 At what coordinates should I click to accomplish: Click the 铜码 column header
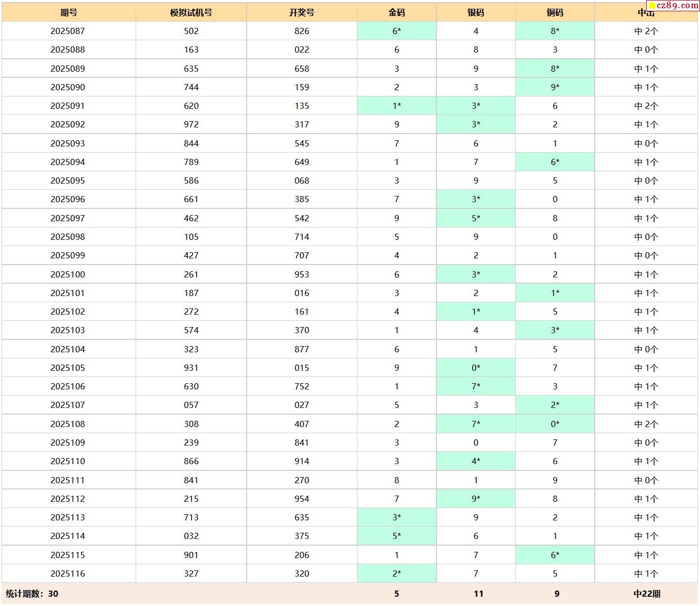tap(555, 12)
